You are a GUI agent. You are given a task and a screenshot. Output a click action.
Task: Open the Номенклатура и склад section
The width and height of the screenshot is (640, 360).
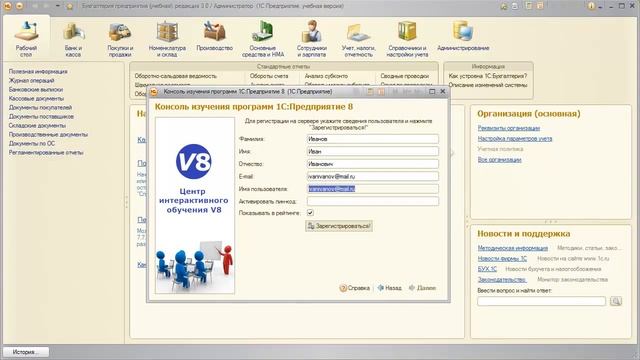click(x=167, y=39)
